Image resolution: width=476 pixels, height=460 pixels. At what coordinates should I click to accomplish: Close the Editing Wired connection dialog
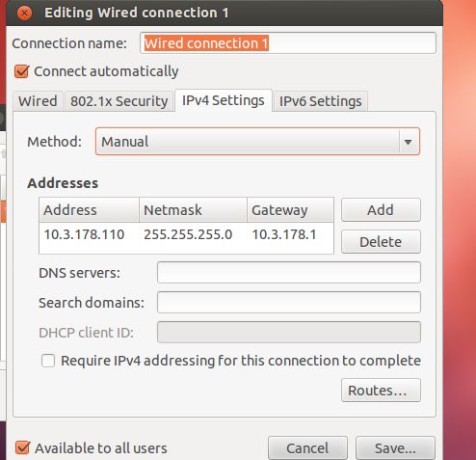(x=24, y=14)
